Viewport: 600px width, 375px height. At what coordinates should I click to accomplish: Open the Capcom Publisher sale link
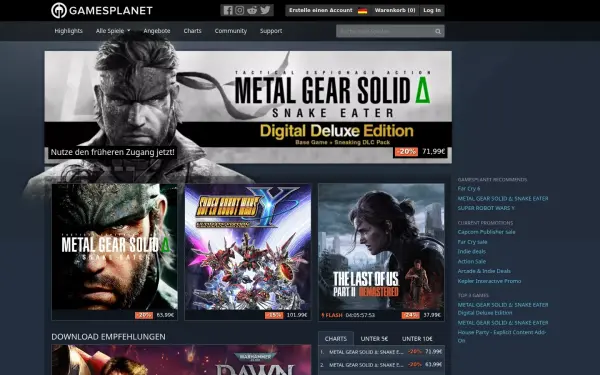pyautogui.click(x=486, y=232)
